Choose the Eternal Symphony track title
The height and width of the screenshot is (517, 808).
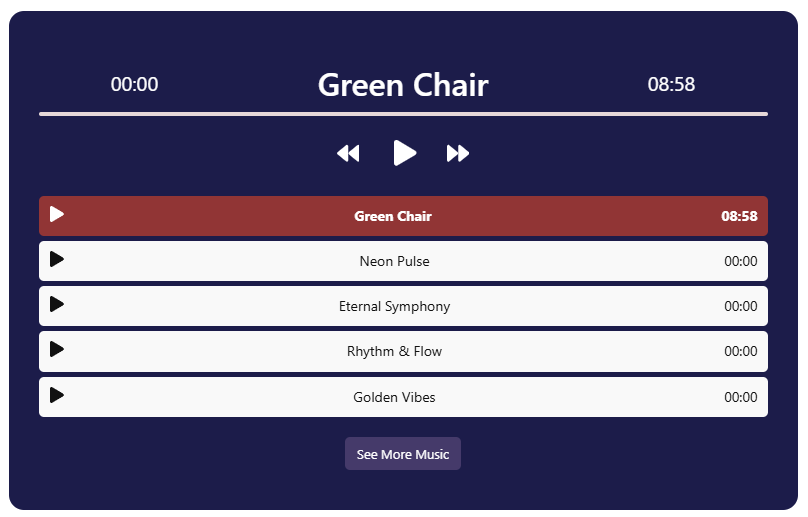click(x=394, y=306)
